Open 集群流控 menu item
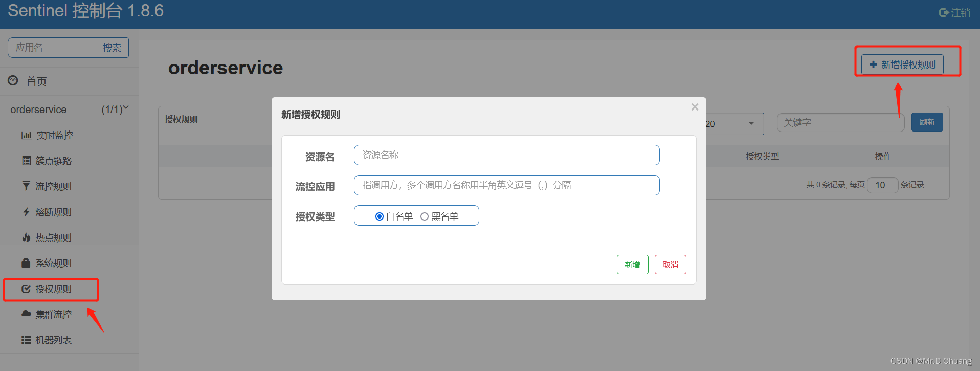The width and height of the screenshot is (980, 371). pos(54,314)
